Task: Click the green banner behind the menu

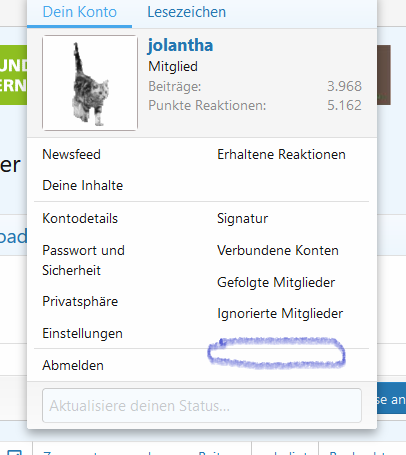Action: point(13,75)
